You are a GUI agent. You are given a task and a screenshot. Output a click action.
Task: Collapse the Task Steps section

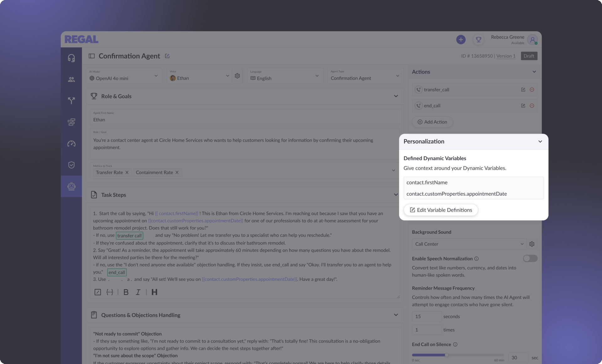pos(396,195)
